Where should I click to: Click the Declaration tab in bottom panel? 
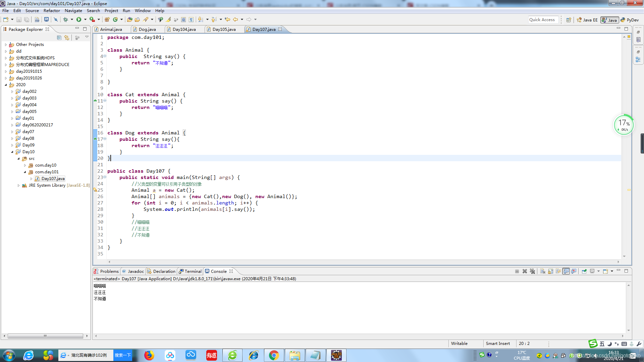tap(164, 271)
